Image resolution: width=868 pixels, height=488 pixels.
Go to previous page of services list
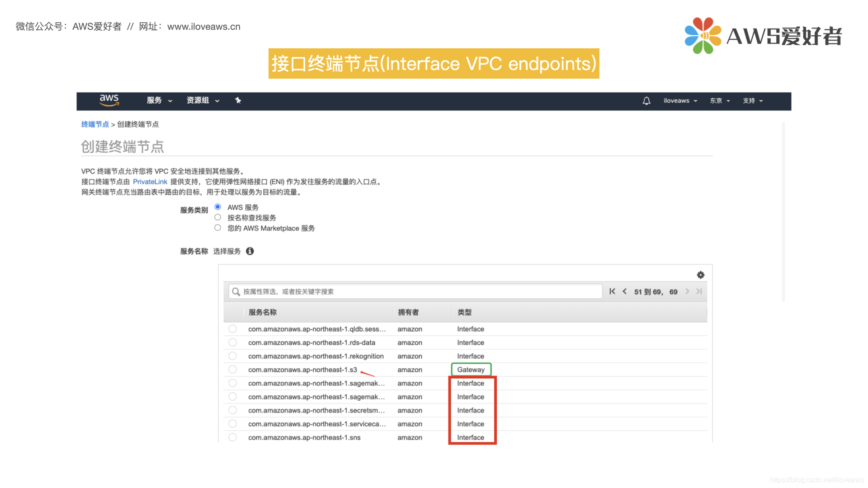click(x=625, y=291)
